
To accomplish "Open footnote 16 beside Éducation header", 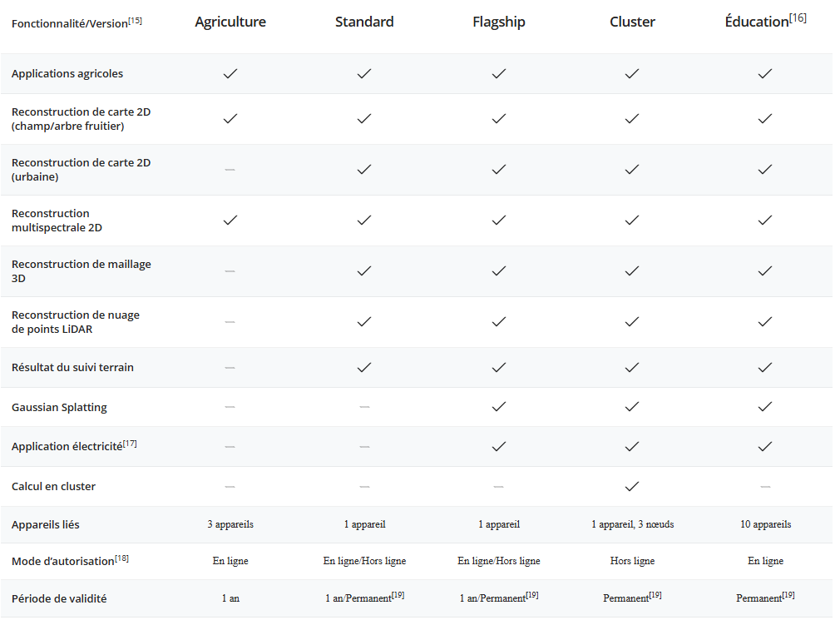I will (x=798, y=17).
